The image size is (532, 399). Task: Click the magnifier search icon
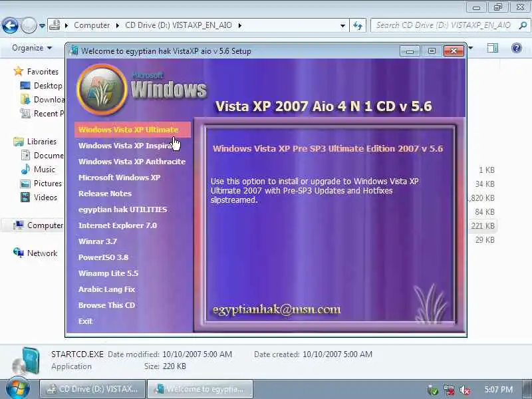(x=523, y=25)
